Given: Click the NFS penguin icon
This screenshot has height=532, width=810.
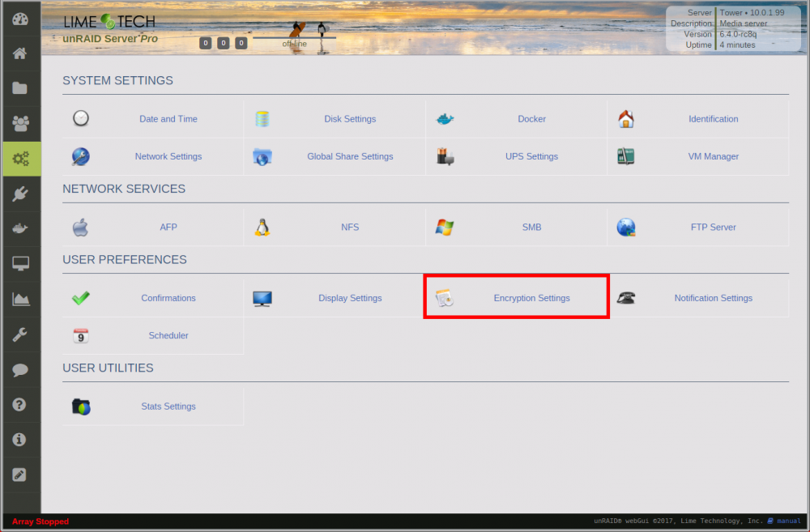Looking at the screenshot, I should (x=262, y=228).
